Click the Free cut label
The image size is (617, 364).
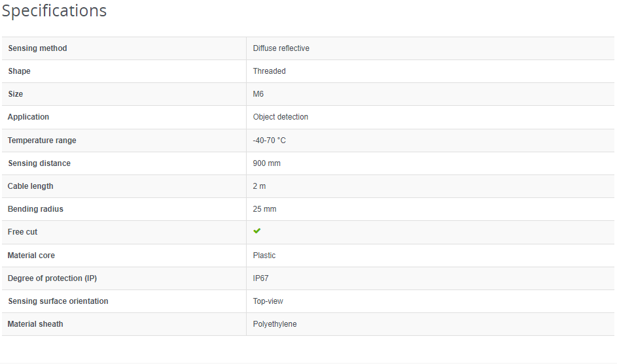[x=23, y=232]
